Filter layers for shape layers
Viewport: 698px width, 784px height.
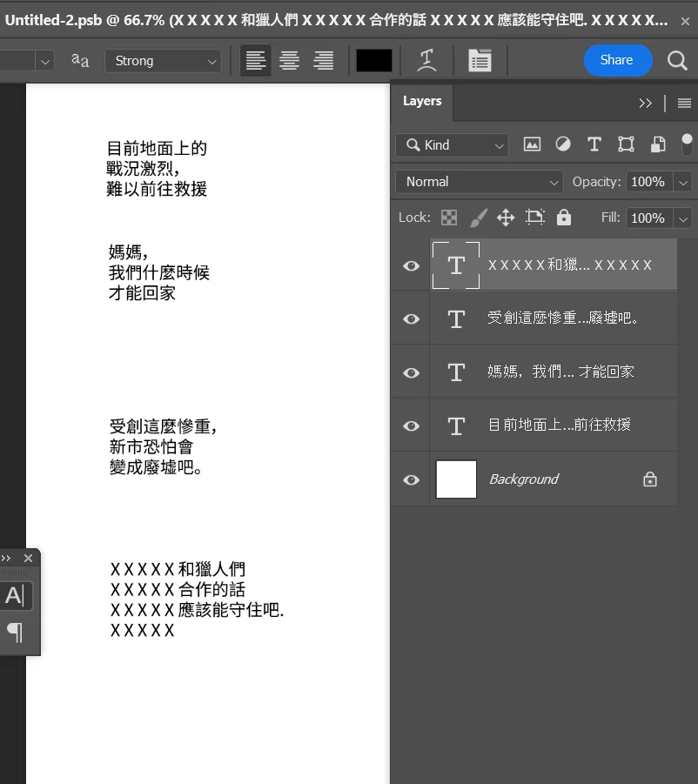pyautogui.click(x=626, y=144)
